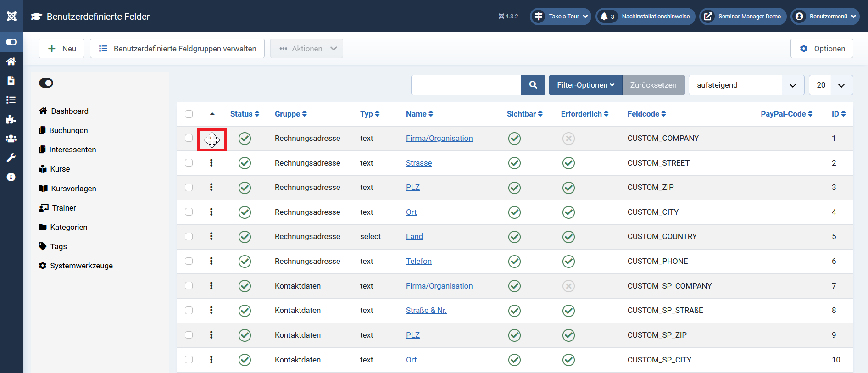Click the search magnifier button
Viewport: 868px width, 373px height.
533,85
